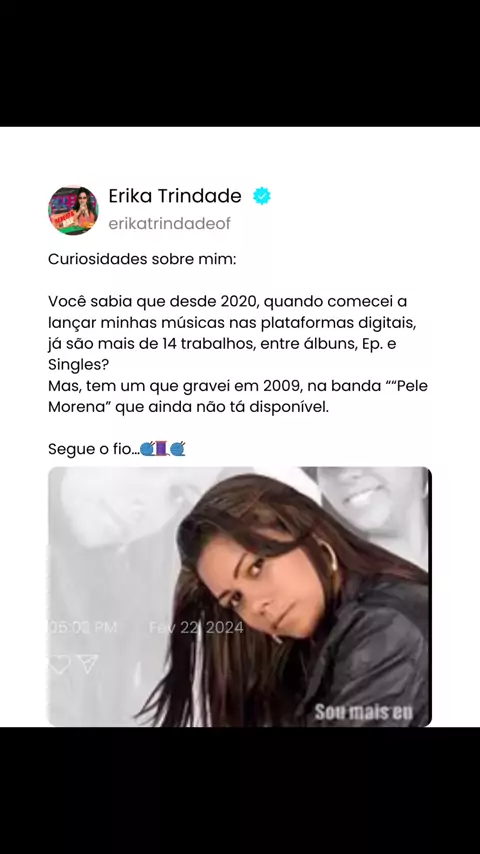Select the "Curiosidades sobre mim:" line

click(142, 259)
